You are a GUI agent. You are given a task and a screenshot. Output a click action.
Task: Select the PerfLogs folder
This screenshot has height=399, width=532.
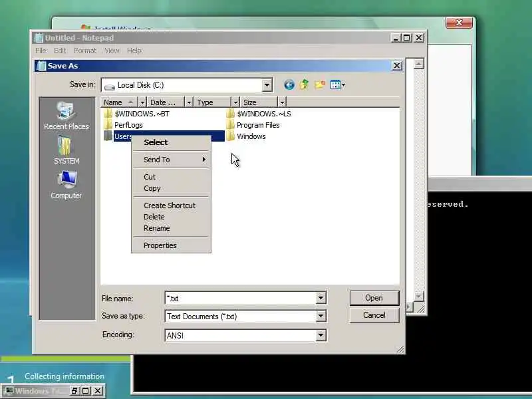coord(124,125)
